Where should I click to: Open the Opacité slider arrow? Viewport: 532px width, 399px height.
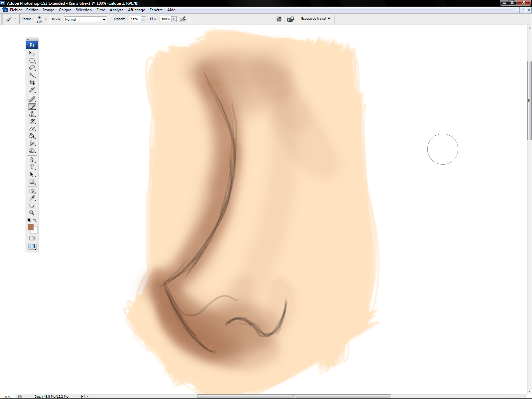point(143,19)
